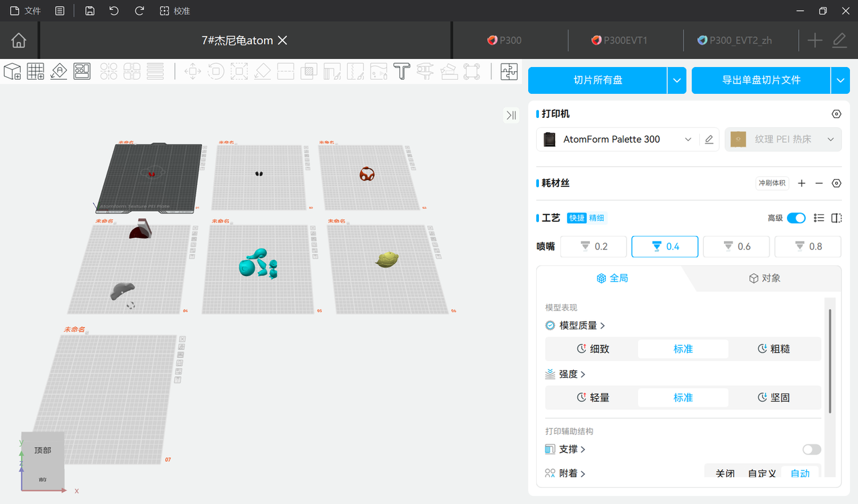Open the parameter list icon beside 高级 toggle
The height and width of the screenshot is (504, 858).
tap(818, 218)
